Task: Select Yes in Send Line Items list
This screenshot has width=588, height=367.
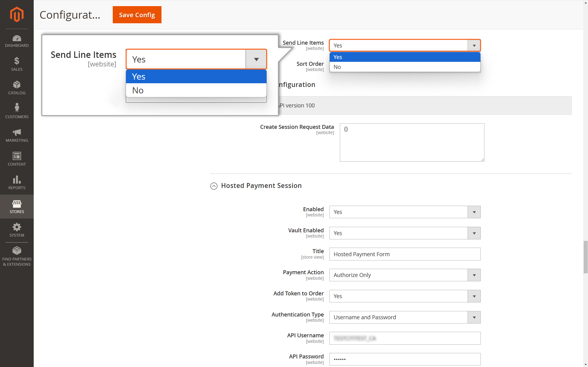Action: 405,57
